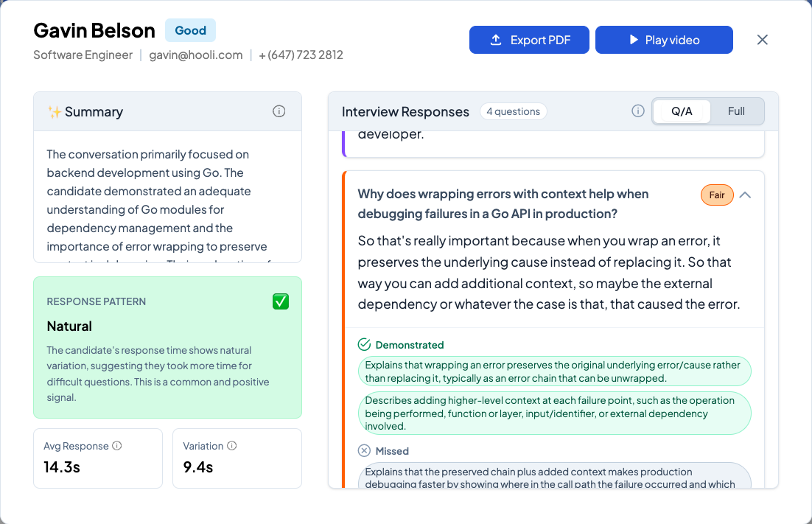This screenshot has width=812, height=524.
Task: Click the Good rating badge
Action: tap(190, 30)
